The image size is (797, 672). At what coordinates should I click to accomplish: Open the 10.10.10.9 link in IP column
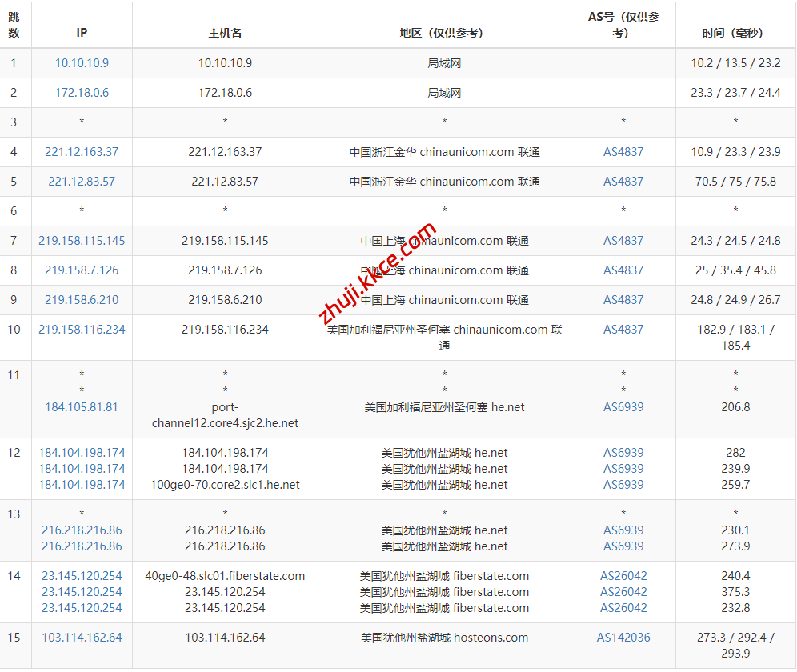point(82,63)
